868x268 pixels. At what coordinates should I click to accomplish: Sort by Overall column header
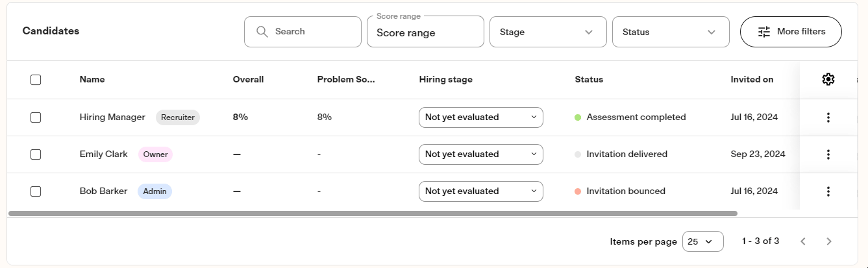pos(248,80)
